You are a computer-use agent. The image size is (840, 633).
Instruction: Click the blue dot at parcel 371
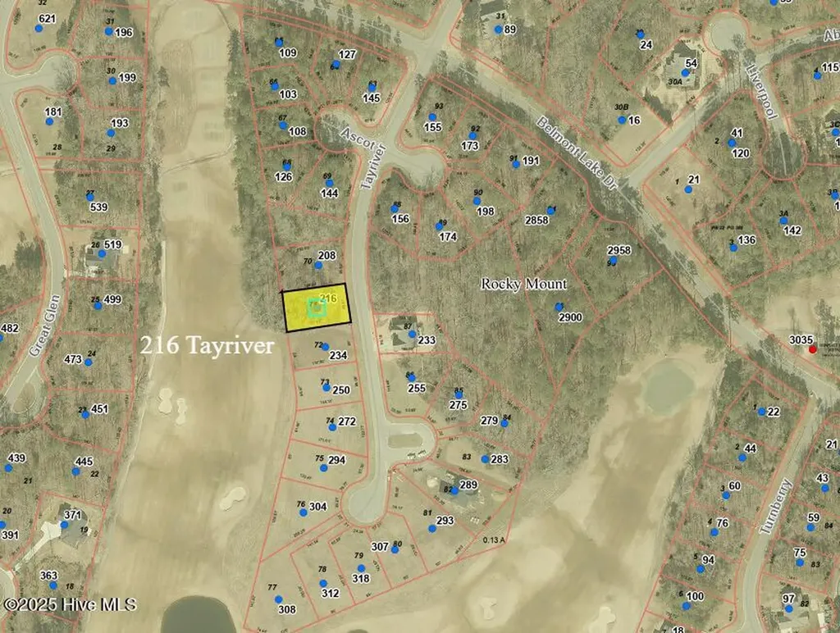[x=64, y=524]
